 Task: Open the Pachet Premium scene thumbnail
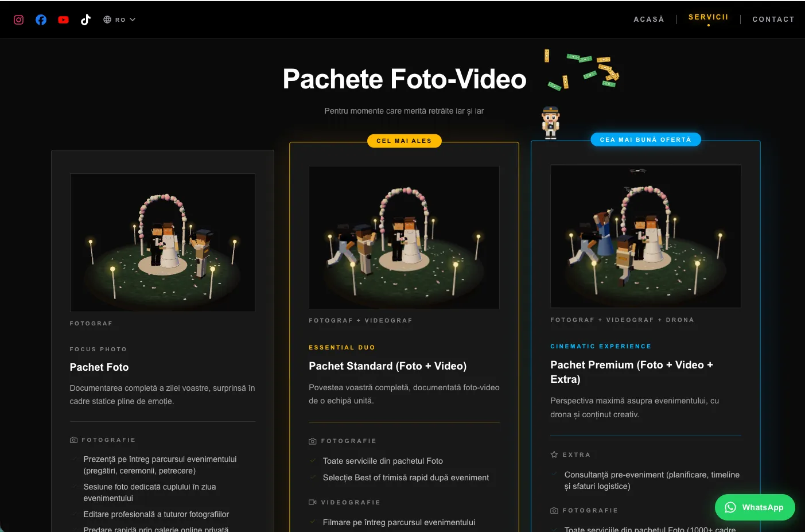tap(646, 236)
